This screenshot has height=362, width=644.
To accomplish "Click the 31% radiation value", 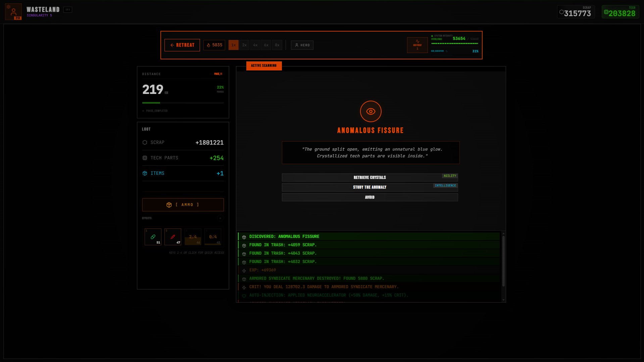I will coord(475,51).
